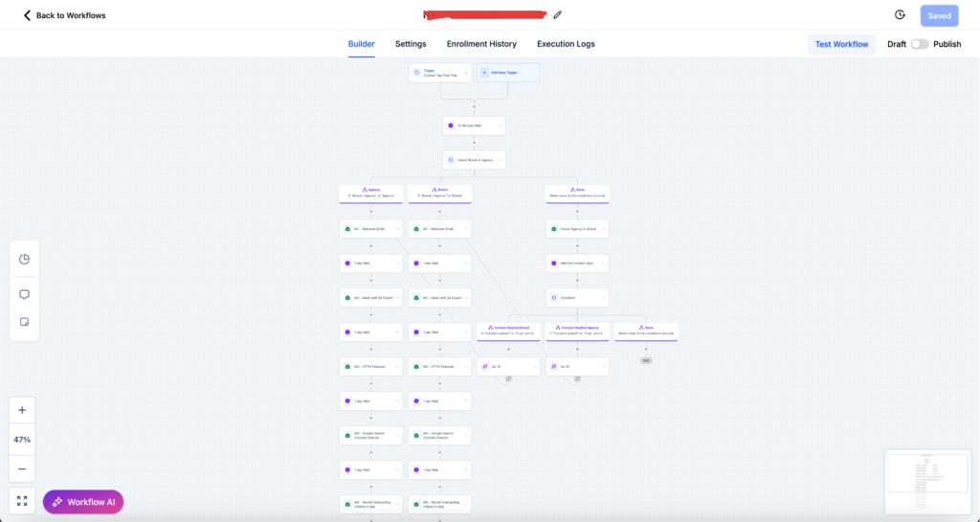Click Add New Trigger box

click(508, 73)
